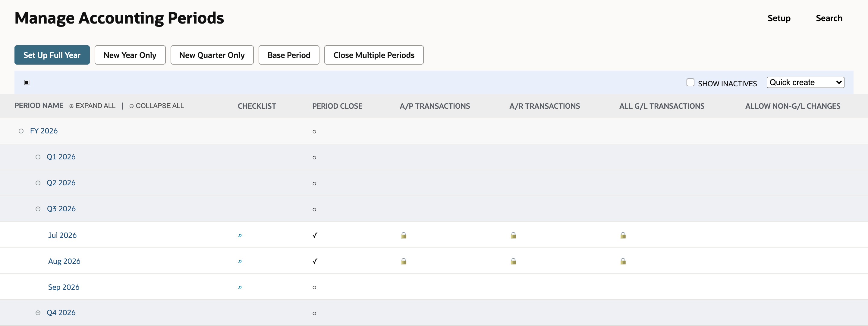Screen dimensions: 868x326
Task: Open the Search menu
Action: pos(829,18)
